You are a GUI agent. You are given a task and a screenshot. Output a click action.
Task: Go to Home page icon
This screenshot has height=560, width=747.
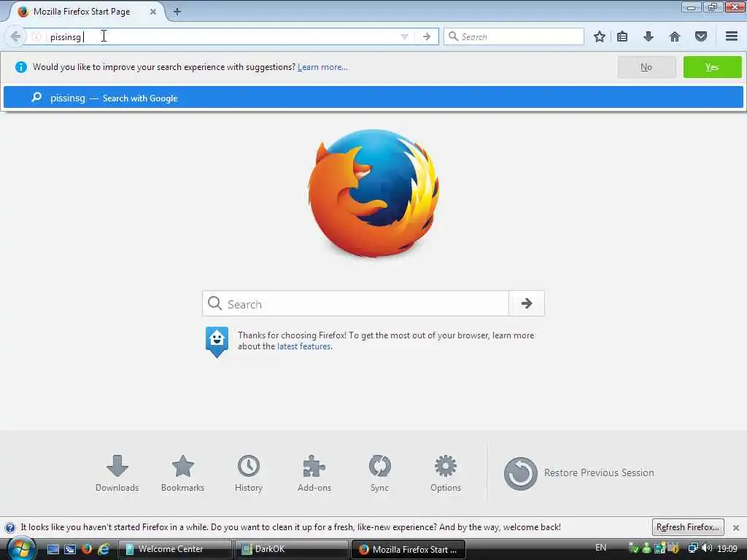[675, 36]
